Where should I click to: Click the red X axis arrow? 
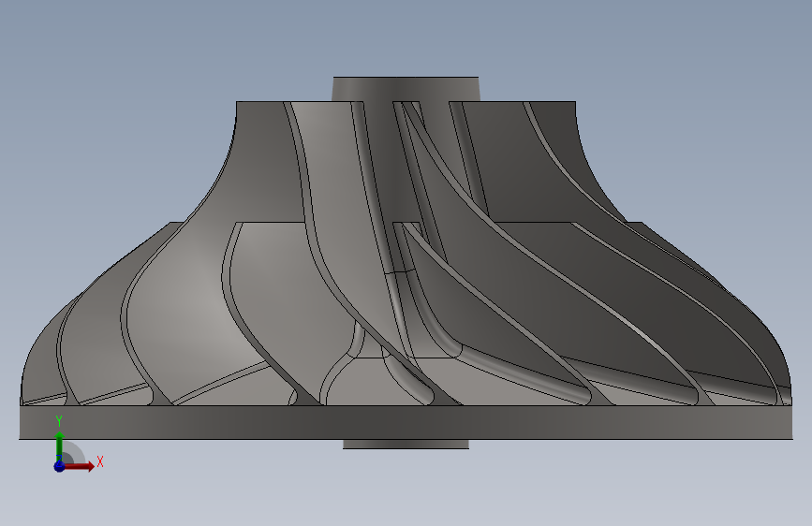[x=79, y=466]
